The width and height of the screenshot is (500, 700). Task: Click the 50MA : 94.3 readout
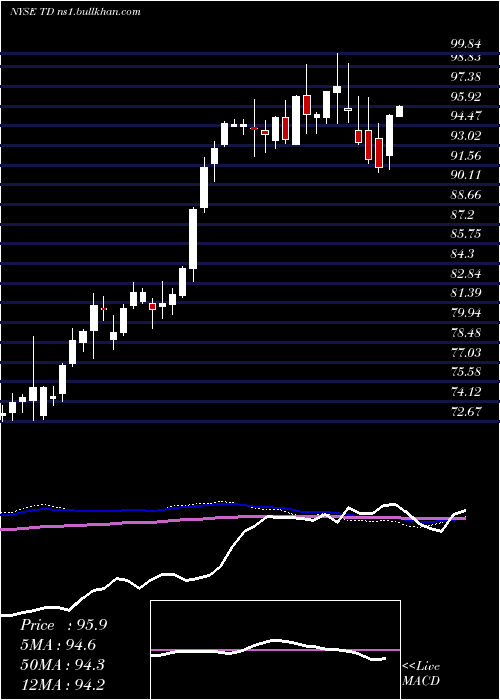click(62, 664)
